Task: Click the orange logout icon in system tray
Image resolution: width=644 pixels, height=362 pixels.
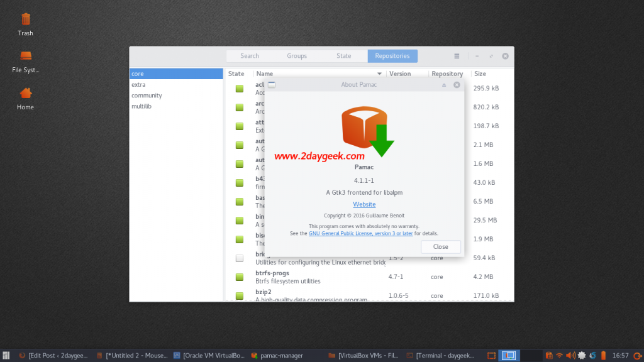Action: click(636, 354)
